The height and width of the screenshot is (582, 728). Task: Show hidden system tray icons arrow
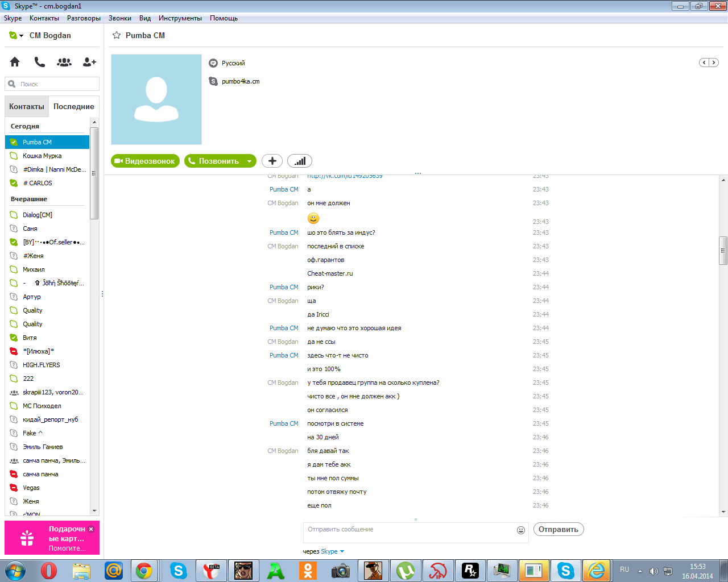640,571
